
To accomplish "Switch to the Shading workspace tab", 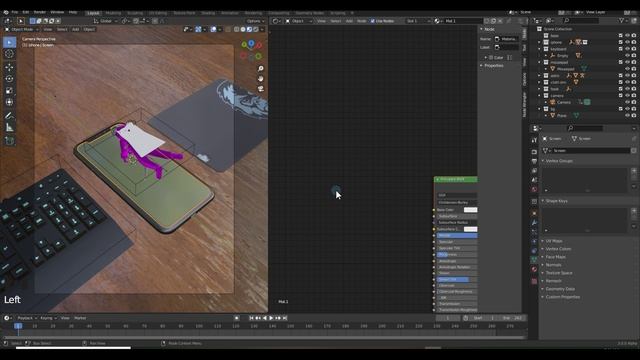I will click(208, 13).
